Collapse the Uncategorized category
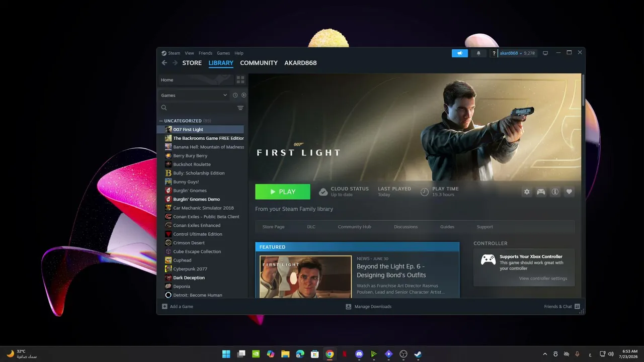 tap(161, 121)
